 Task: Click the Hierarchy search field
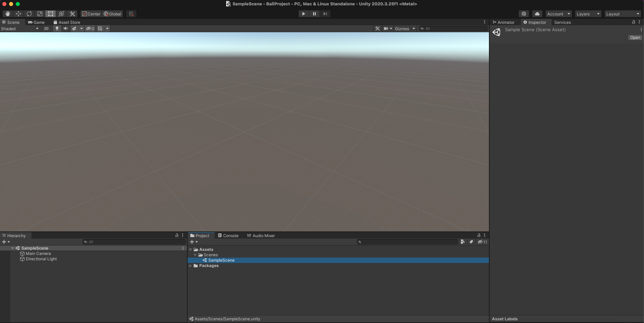pyautogui.click(x=134, y=242)
